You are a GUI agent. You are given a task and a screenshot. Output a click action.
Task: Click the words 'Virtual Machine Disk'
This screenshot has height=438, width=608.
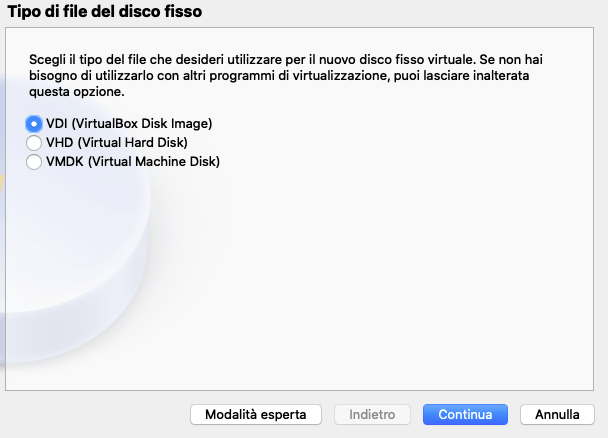coord(154,162)
